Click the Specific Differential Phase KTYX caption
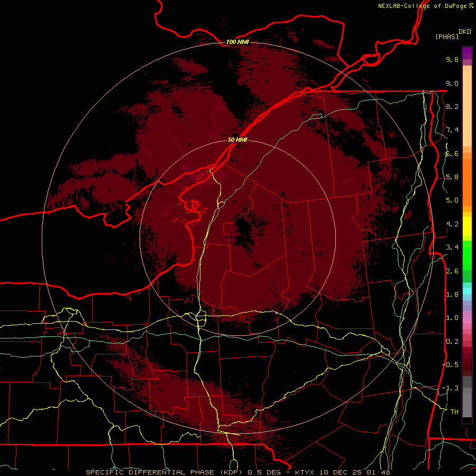 tap(237, 472)
